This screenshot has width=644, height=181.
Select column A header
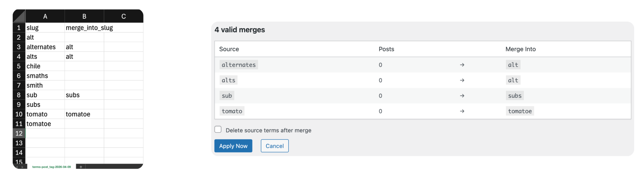coord(45,17)
